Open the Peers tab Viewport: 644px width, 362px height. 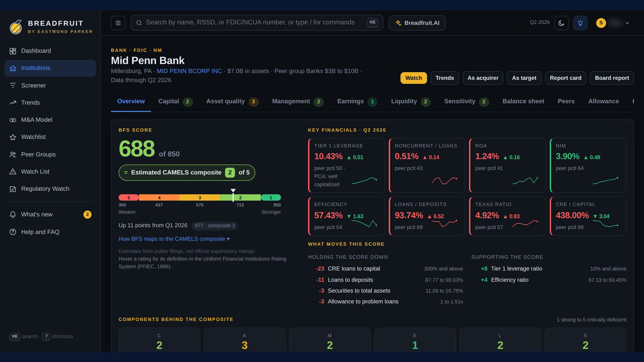pos(566,102)
